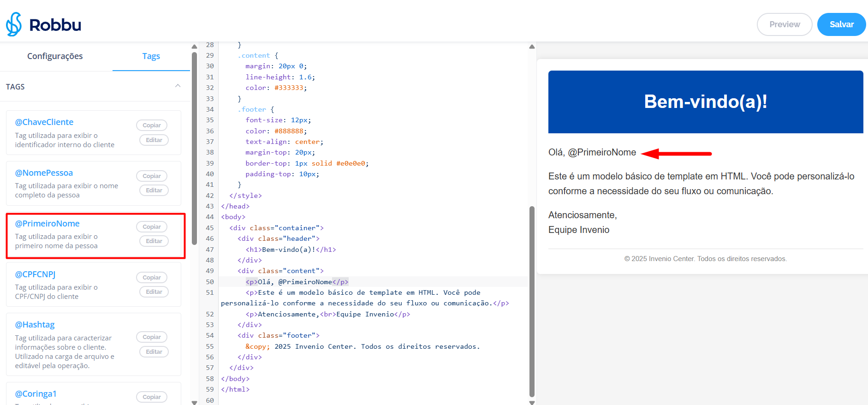Open editing for the @NomePessoa tag
868x405 pixels.
(154, 191)
